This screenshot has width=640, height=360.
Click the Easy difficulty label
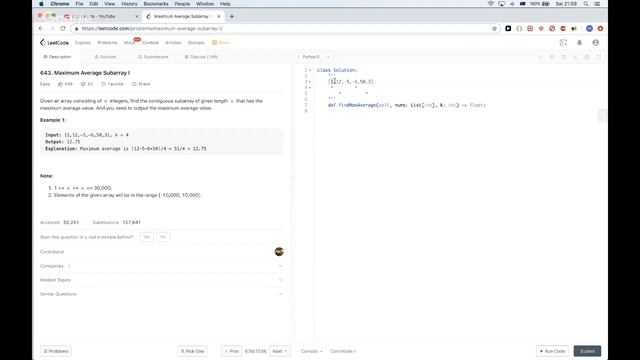[45, 84]
